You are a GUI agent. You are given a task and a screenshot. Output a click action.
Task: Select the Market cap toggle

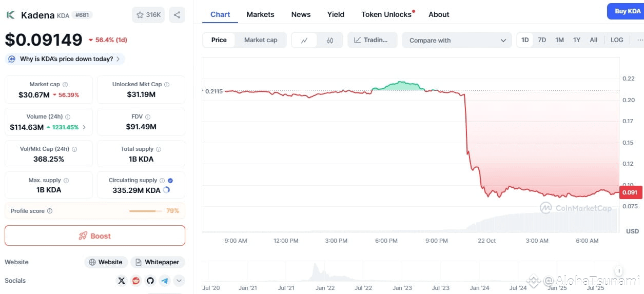[x=261, y=40]
